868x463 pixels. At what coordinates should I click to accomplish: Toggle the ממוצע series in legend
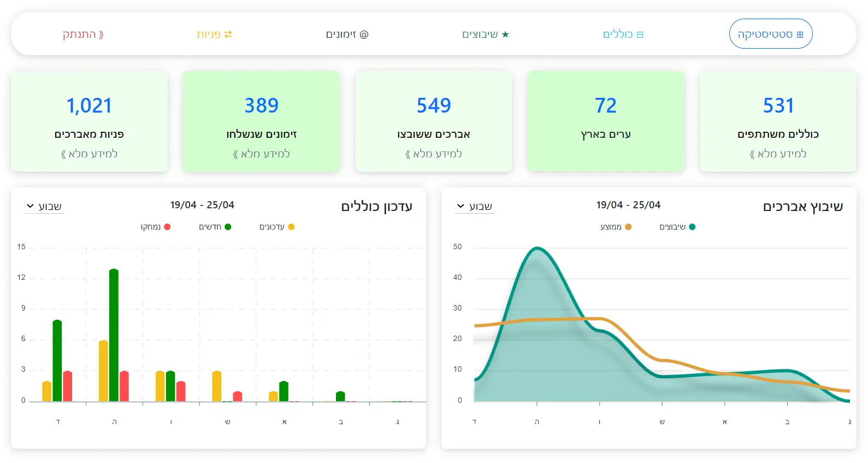(x=616, y=227)
